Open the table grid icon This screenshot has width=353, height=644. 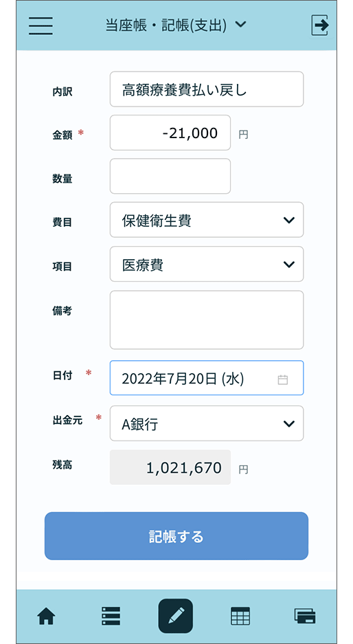[240, 616]
